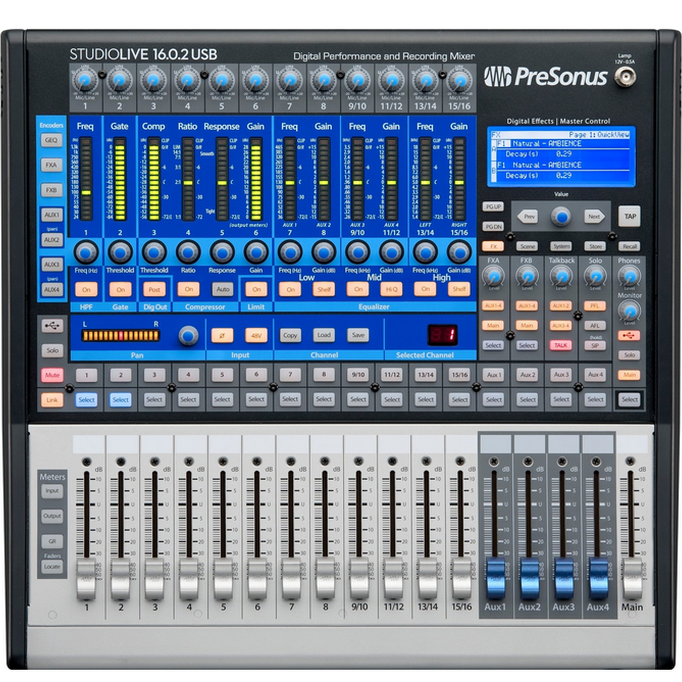Screen dimensions: 682x682
Task: Toggle the Link button
Action: [52, 400]
